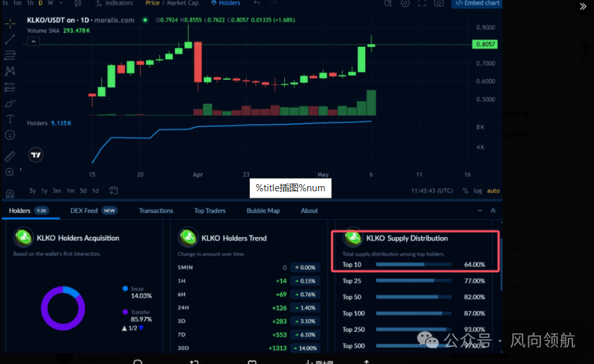Select the 1m timeframe
The width and height of the screenshot is (594, 364).
(17, 3)
